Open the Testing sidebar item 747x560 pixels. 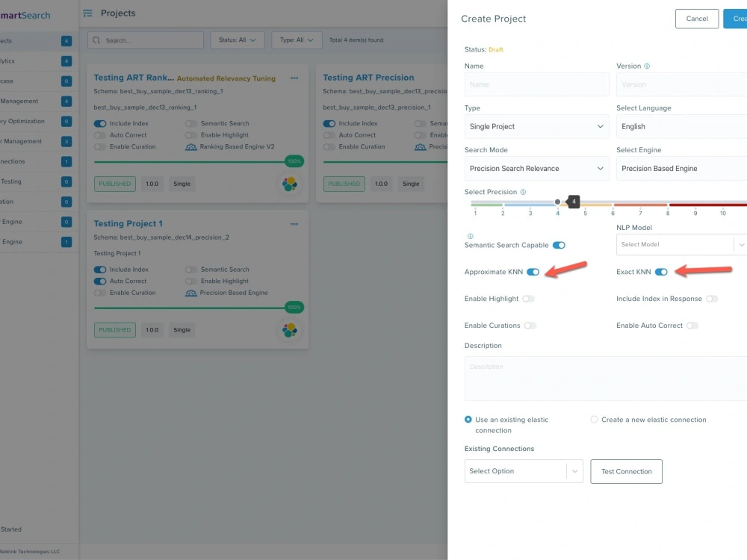tap(38, 182)
